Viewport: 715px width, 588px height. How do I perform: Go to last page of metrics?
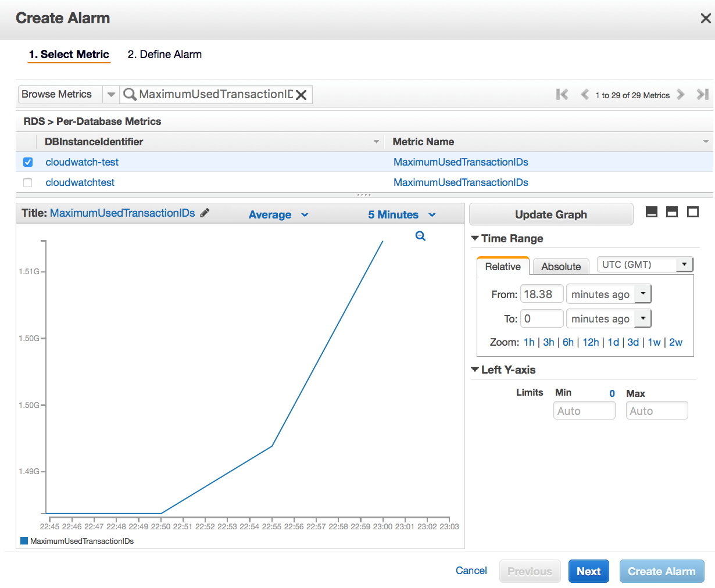(702, 95)
